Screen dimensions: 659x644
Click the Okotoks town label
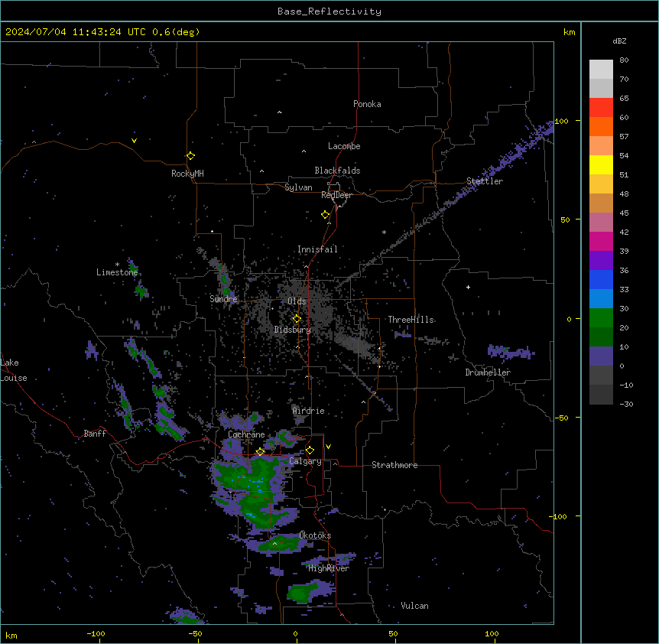315,535
